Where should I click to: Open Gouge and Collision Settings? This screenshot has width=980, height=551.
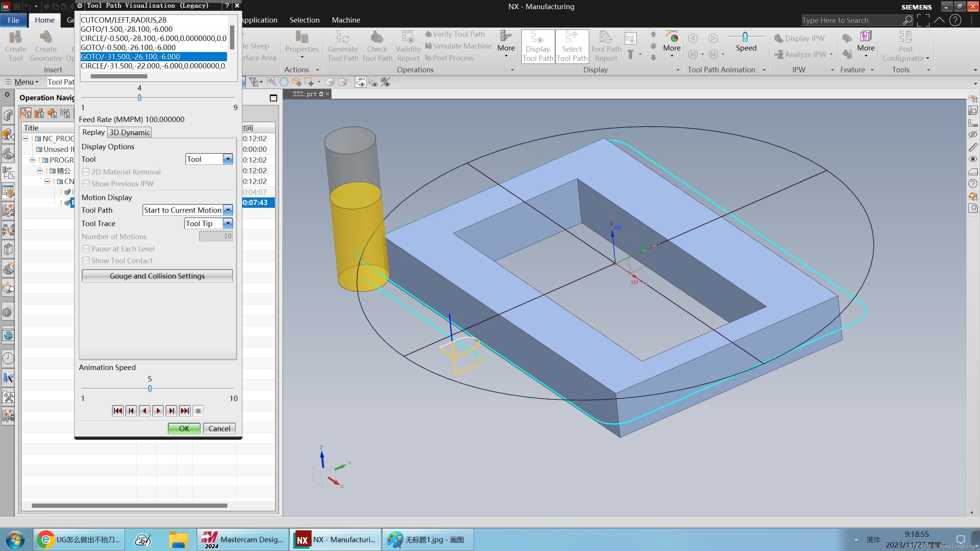point(157,276)
